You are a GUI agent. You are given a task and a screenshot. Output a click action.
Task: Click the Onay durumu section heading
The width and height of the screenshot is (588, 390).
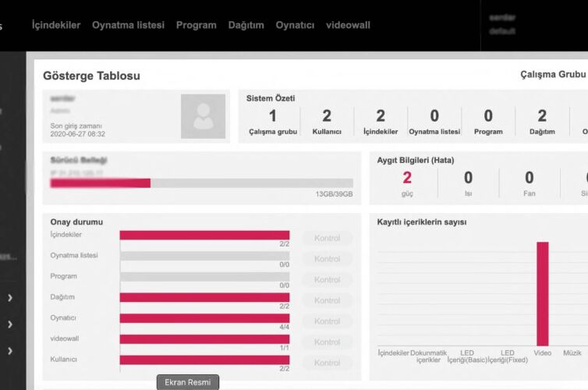pos(76,222)
